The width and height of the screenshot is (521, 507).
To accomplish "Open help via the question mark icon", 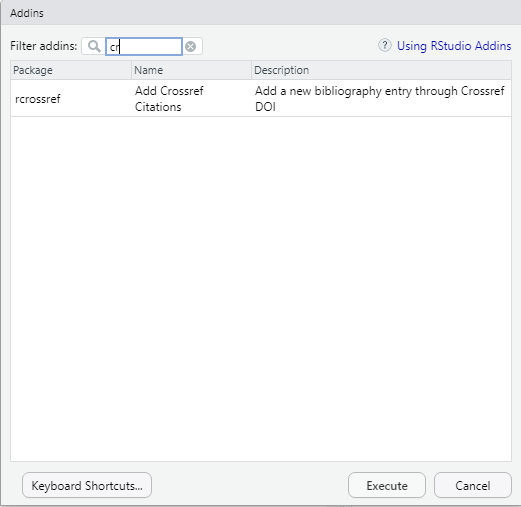I will (385, 45).
